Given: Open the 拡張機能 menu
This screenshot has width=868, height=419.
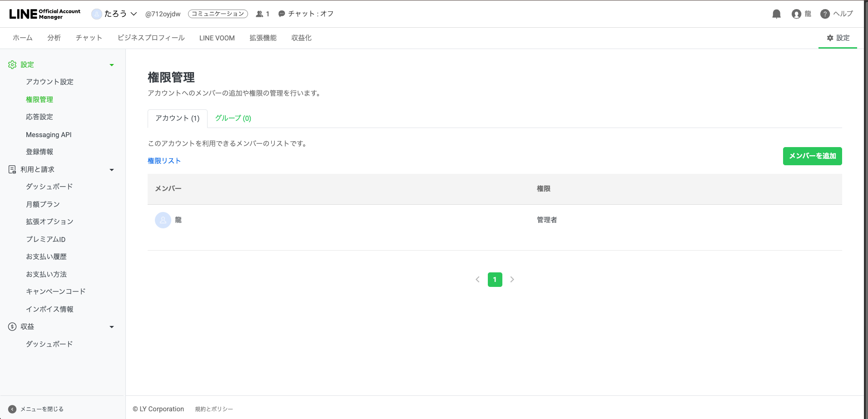Looking at the screenshot, I should (263, 38).
